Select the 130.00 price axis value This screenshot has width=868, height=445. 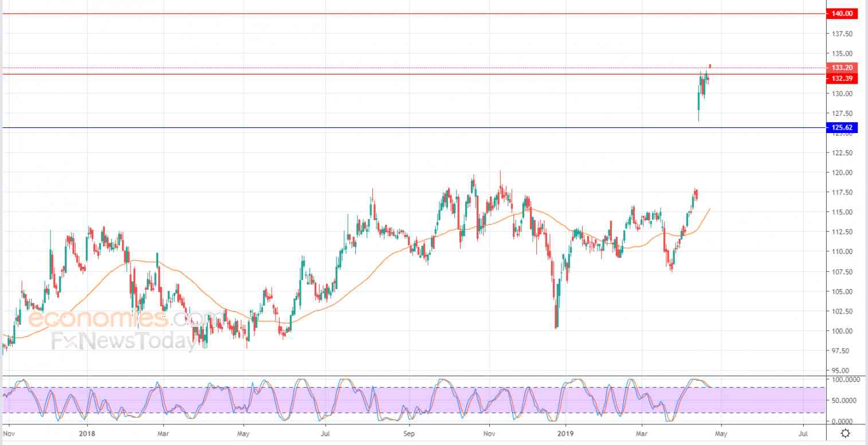tap(841, 93)
